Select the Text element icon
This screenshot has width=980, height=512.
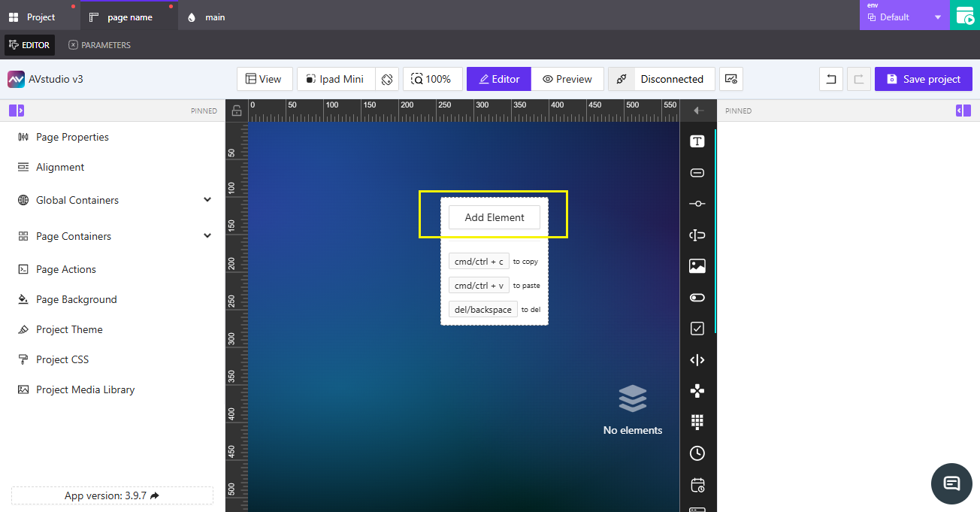tap(697, 141)
